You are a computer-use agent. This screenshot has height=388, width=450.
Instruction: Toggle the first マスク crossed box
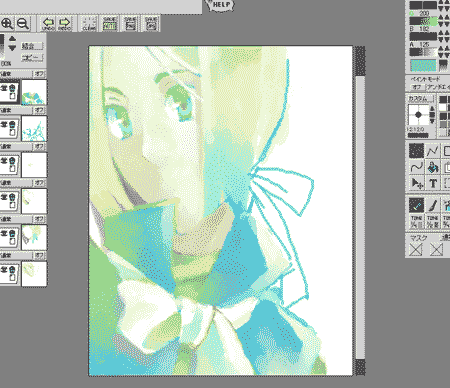416,249
